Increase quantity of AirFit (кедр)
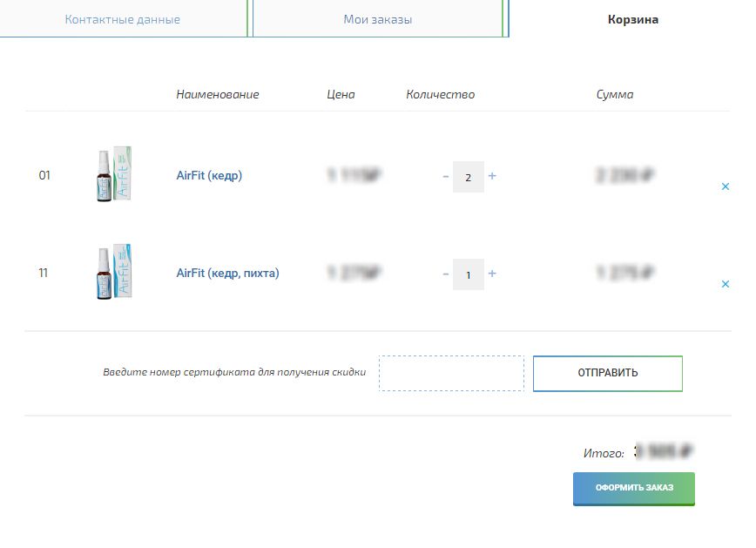Viewport: 756px width, 548px height. [492, 176]
